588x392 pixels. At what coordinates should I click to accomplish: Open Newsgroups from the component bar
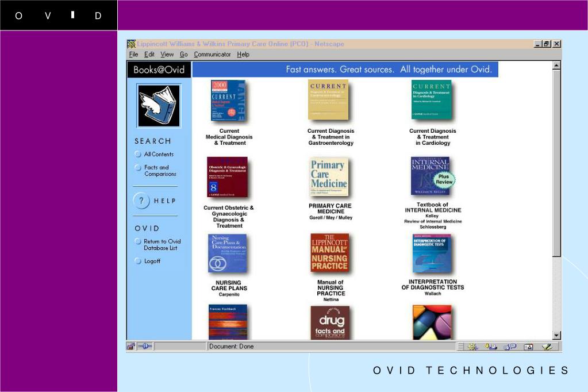[x=510, y=347]
